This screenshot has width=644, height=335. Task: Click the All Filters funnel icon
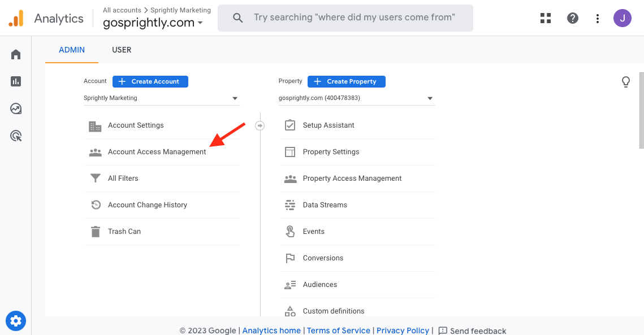[x=96, y=178]
